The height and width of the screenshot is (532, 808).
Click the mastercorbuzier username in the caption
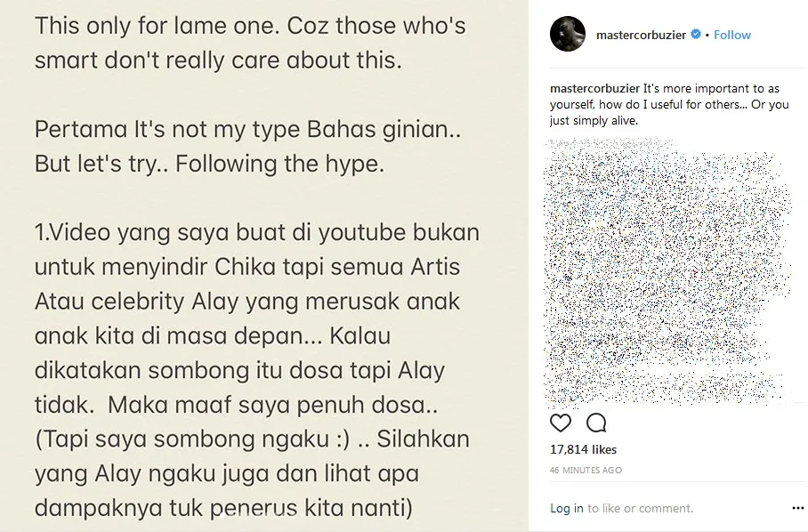pos(595,88)
